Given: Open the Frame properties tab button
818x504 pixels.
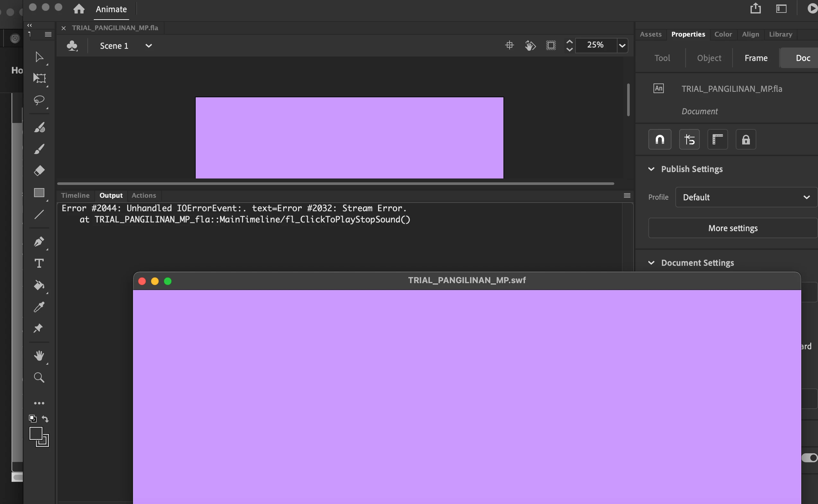Looking at the screenshot, I should (756, 58).
